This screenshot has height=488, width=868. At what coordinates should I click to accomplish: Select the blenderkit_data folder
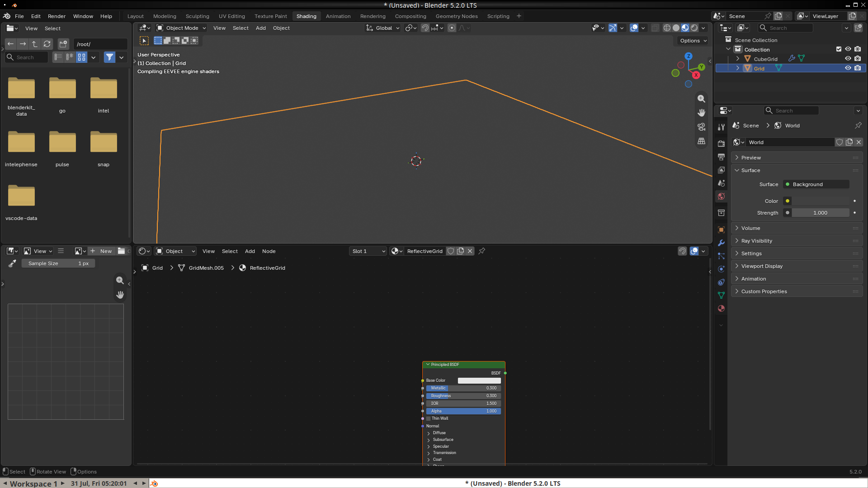coord(21,96)
